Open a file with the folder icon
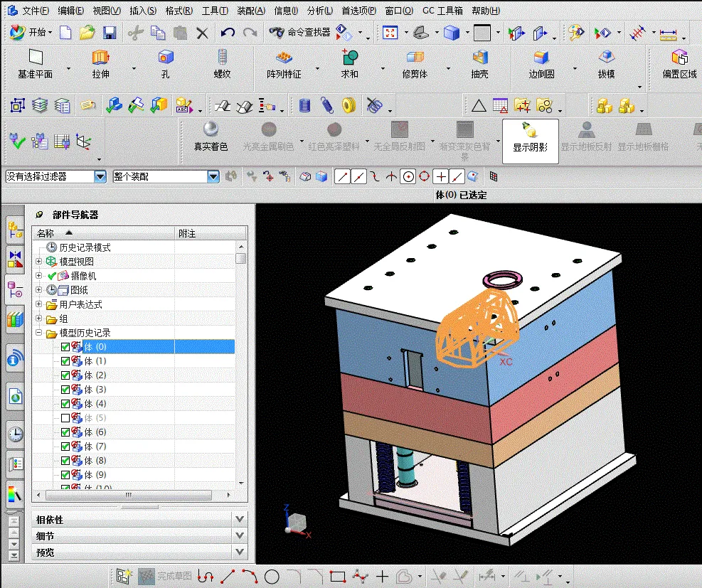Viewport: 702px width, 588px height. pyautogui.click(x=87, y=32)
